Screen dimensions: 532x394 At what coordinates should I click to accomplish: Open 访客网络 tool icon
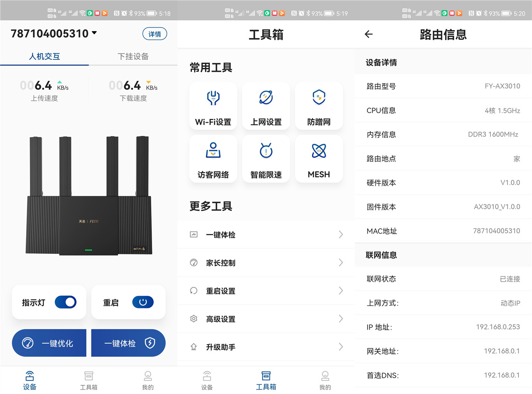click(x=213, y=151)
